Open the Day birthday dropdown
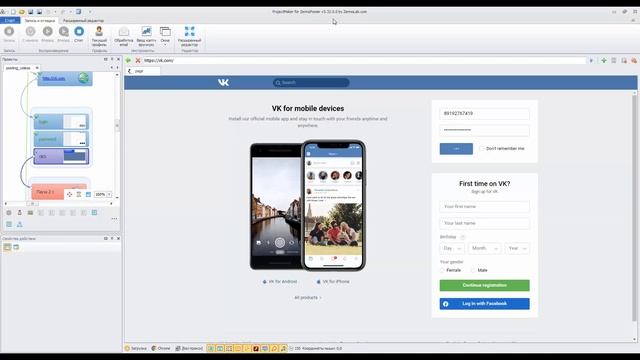Viewport: 640px width, 360px height. [452, 248]
